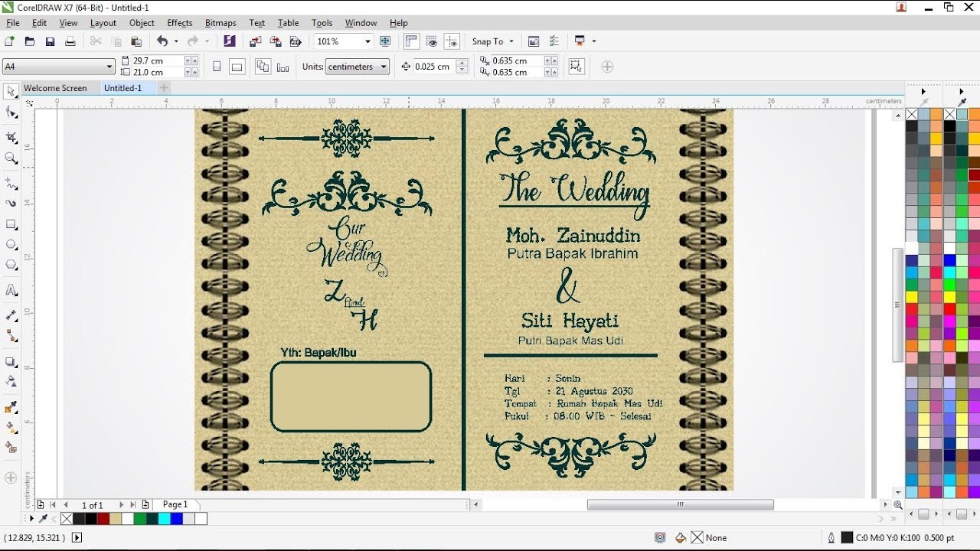Select the Transparency tool
Viewport: 980px width, 551px height.
pos(11,381)
